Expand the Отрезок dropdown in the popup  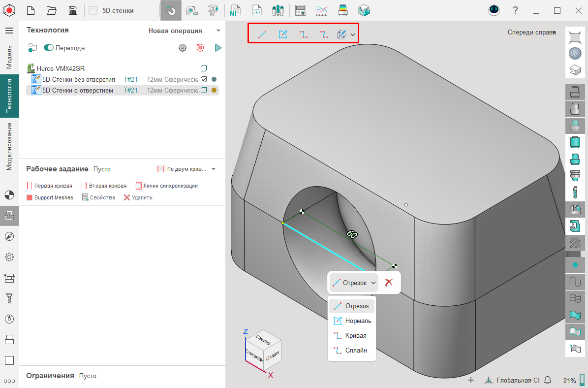373,283
